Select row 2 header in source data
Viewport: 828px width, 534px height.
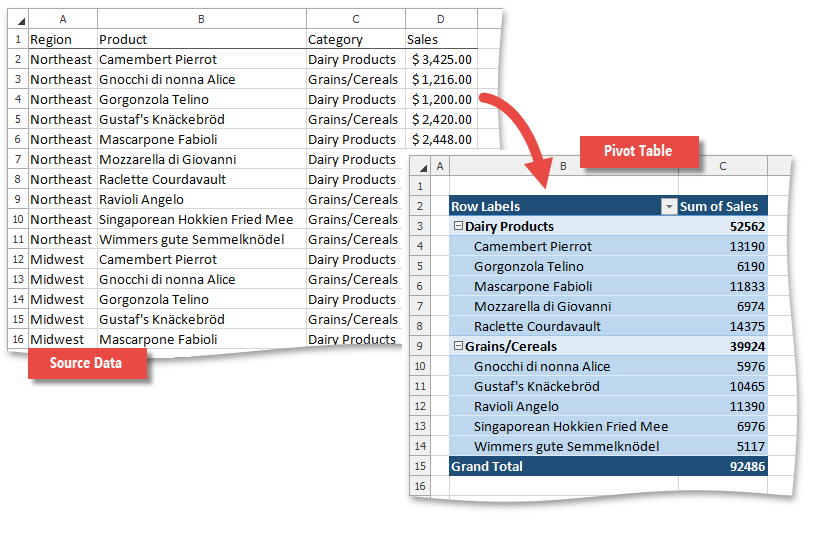pos(18,59)
